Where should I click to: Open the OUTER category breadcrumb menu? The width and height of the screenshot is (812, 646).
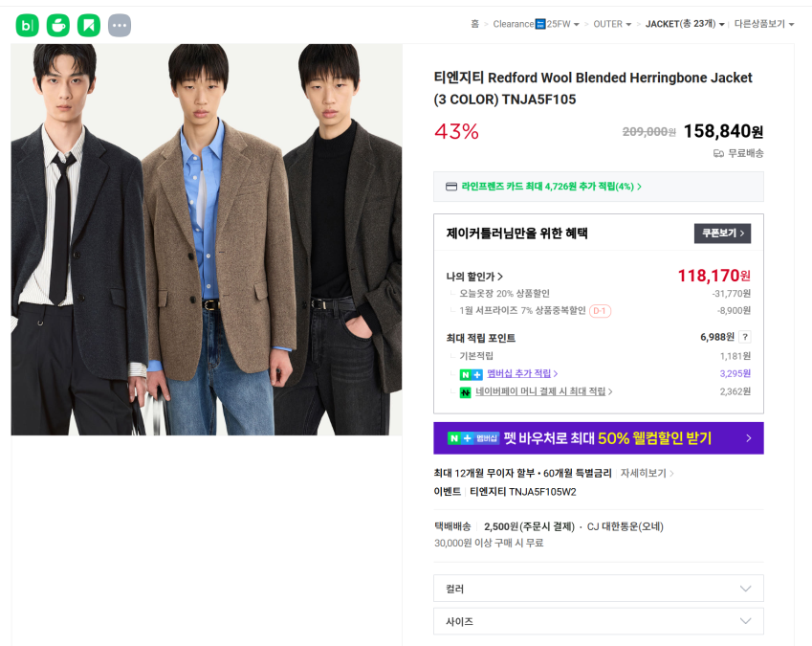[x=612, y=24]
